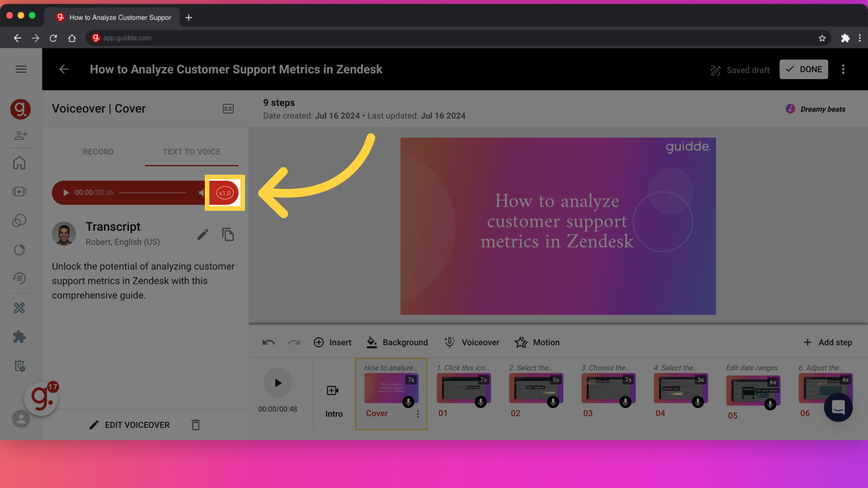868x488 pixels.
Task: Open user profile avatar in sidebar
Action: pos(21,419)
